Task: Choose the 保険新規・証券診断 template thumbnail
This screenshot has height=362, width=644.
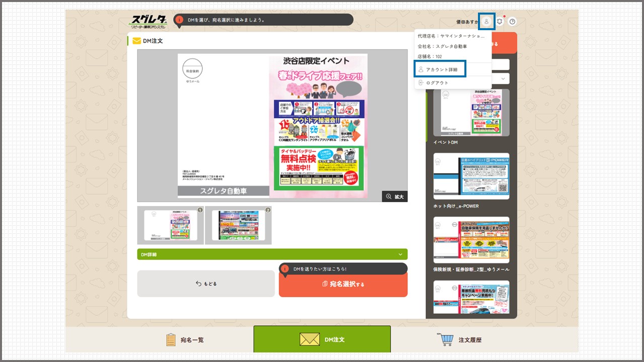Action: (471, 240)
